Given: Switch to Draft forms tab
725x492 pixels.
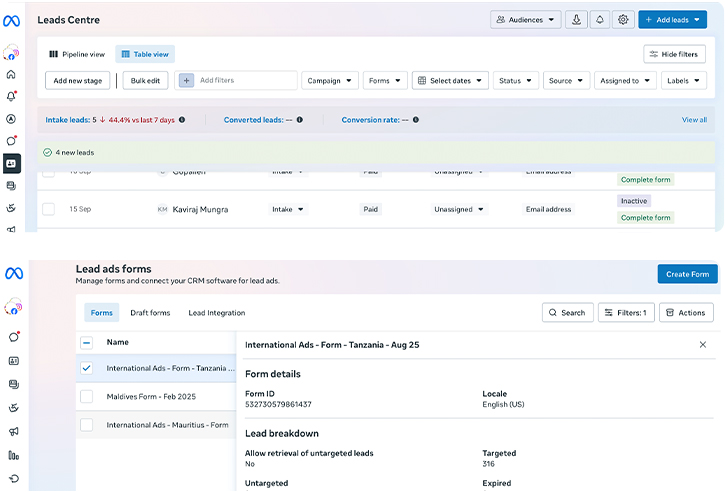Looking at the screenshot, I should click(x=150, y=313).
